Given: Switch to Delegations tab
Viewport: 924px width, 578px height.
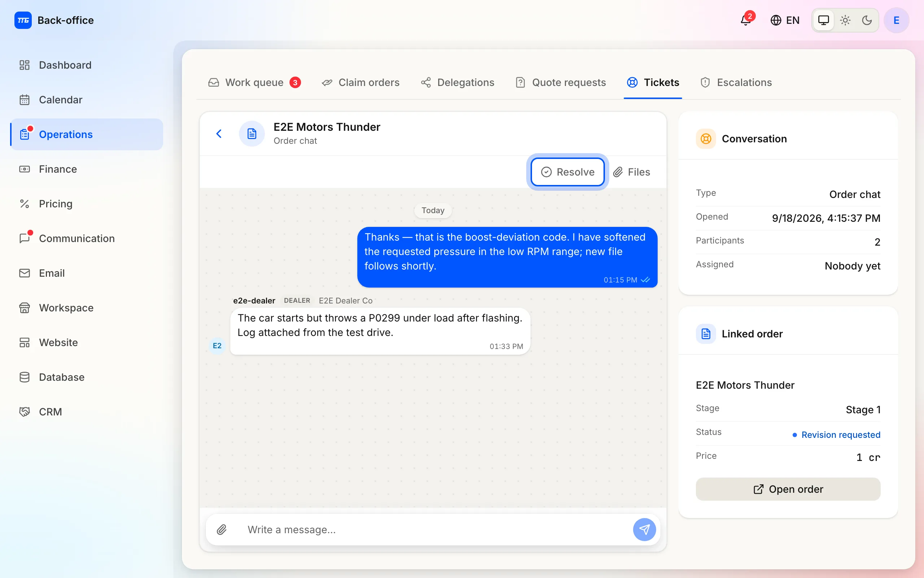Looking at the screenshot, I should point(457,83).
